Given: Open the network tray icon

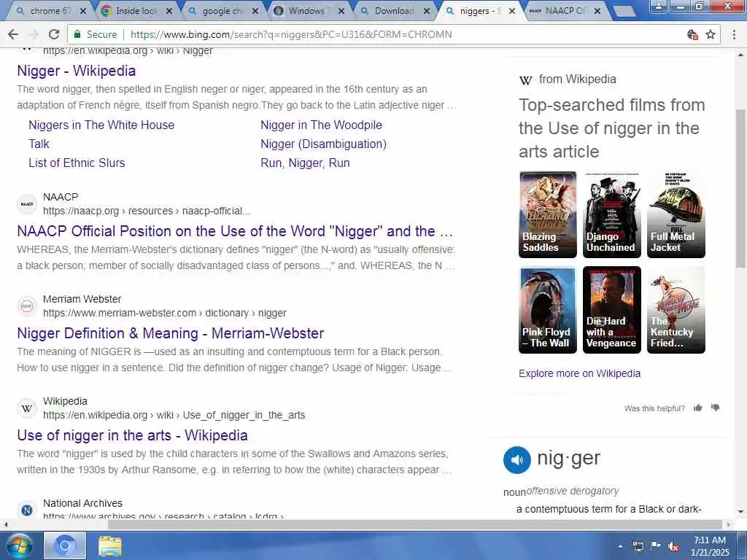Looking at the screenshot, I should [638, 547].
